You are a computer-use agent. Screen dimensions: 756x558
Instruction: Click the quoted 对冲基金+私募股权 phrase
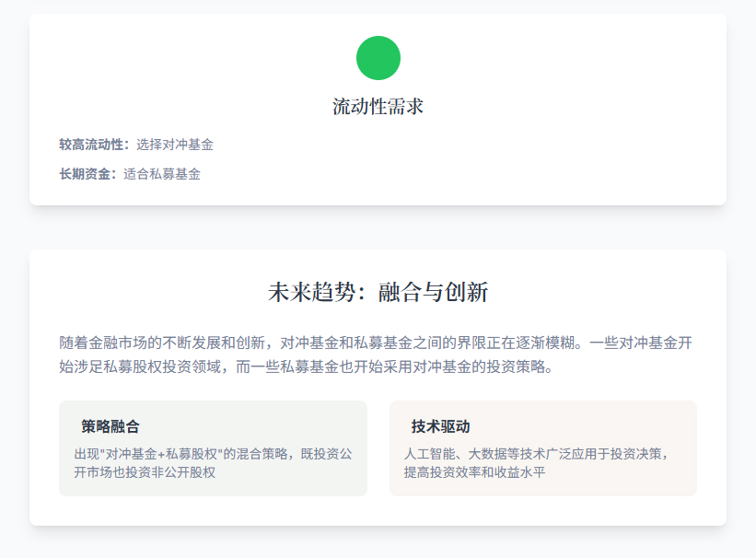coord(157,454)
